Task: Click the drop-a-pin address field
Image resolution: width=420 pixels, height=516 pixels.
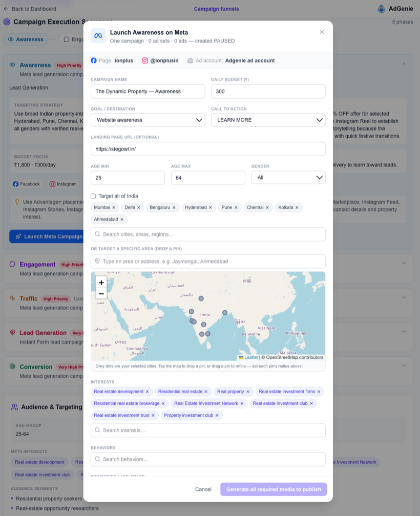Action: [x=208, y=261]
